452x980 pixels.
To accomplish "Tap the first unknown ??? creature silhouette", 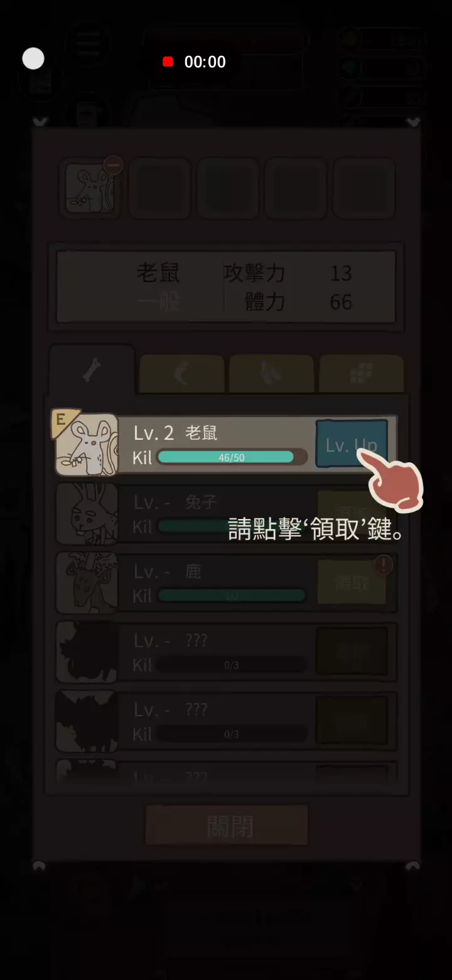I will point(87,651).
